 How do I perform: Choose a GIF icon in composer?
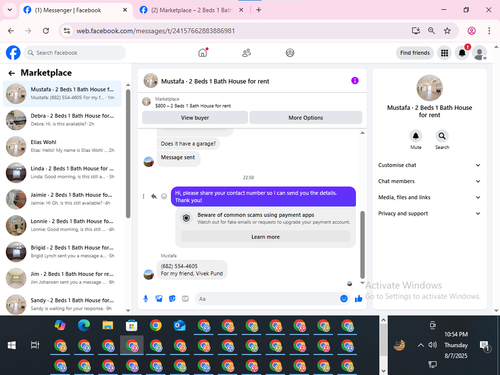(185, 299)
